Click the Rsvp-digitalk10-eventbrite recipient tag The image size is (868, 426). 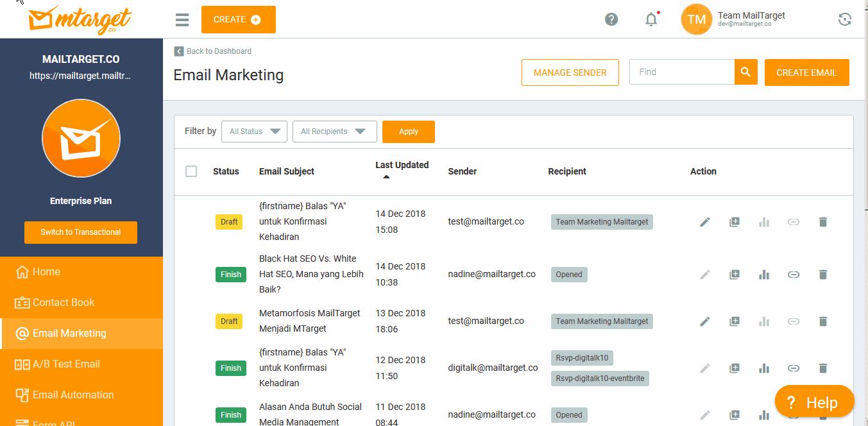(600, 379)
